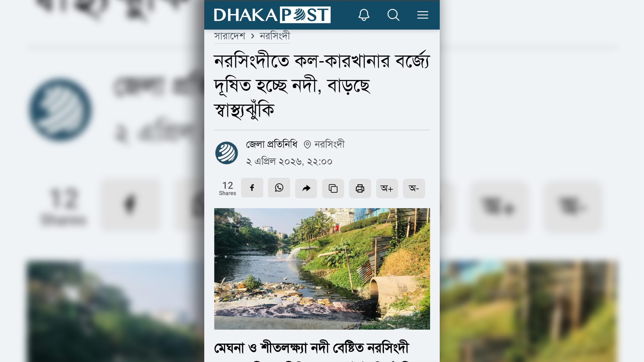The width and height of the screenshot is (644, 362).
Task: Increase font size with অ+ button
Action: 387,188
